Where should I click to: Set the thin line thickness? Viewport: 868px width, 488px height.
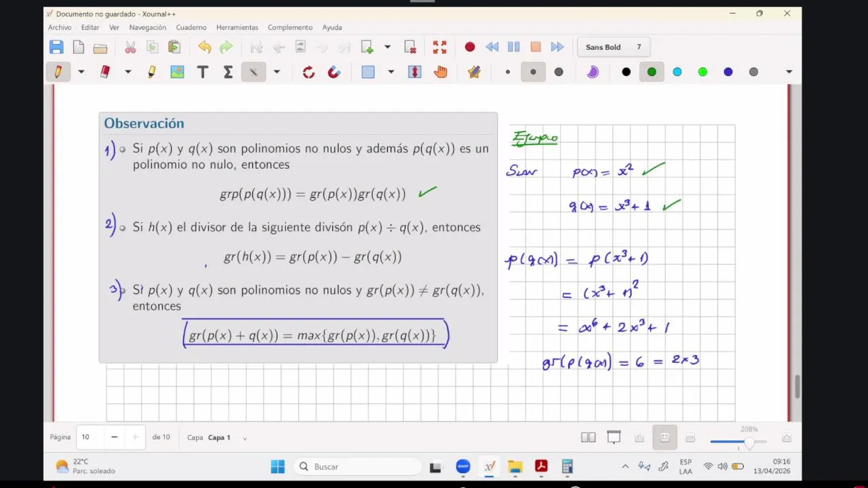[507, 72]
